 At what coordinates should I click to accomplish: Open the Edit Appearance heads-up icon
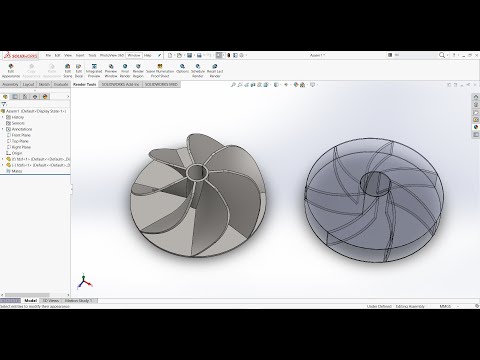296,85
